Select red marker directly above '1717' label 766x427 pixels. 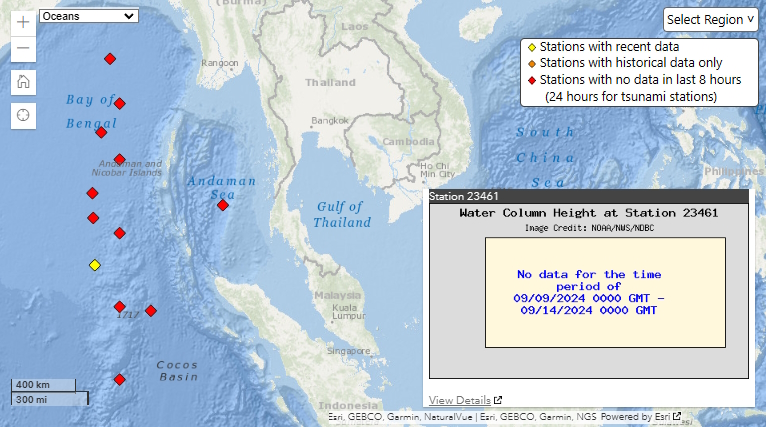pyautogui.click(x=120, y=307)
